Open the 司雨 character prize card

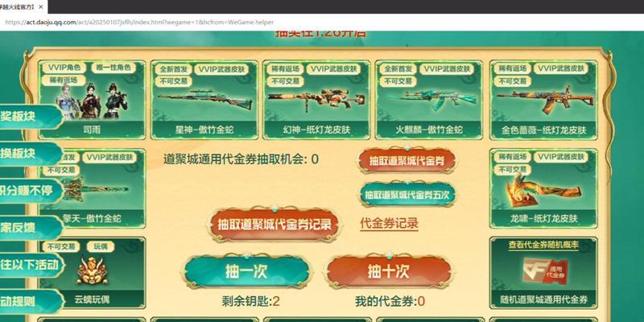[93, 100]
